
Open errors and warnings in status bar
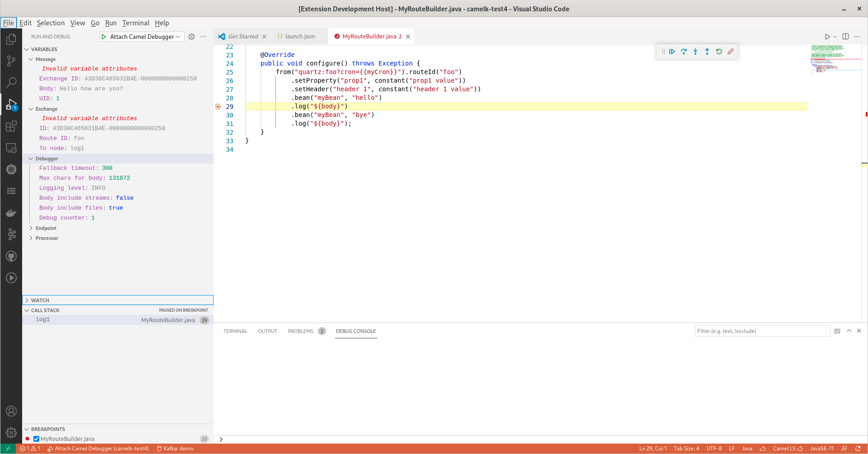(30, 449)
